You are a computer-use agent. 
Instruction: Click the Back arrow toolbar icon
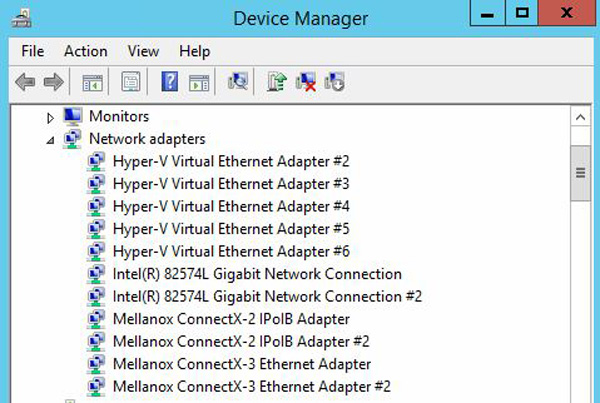[27, 82]
